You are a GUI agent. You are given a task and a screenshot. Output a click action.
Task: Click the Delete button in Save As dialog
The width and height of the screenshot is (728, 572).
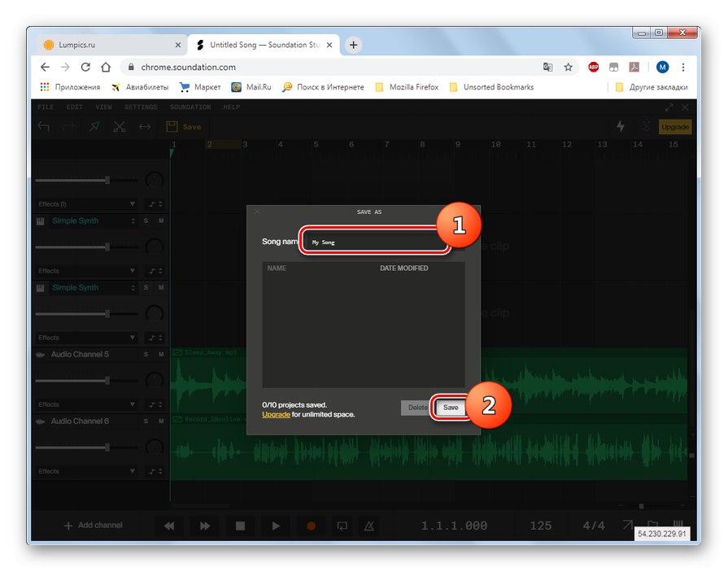click(x=416, y=408)
